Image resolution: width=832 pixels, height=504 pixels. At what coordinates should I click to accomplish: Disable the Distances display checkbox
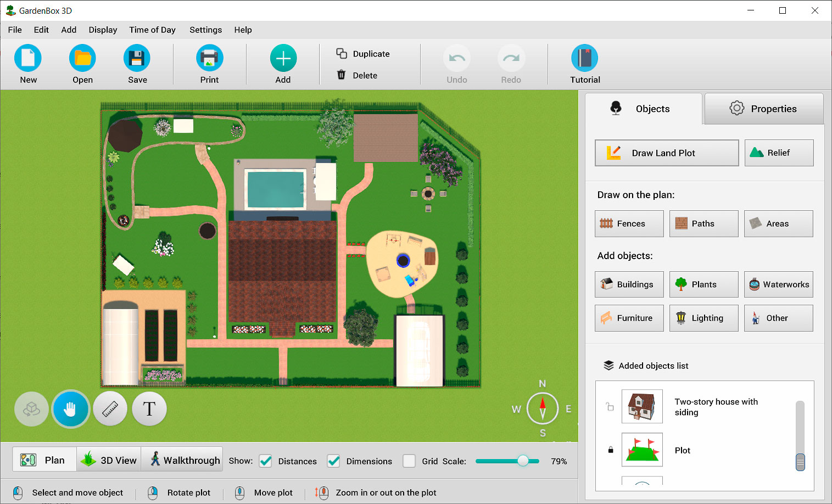tap(265, 461)
